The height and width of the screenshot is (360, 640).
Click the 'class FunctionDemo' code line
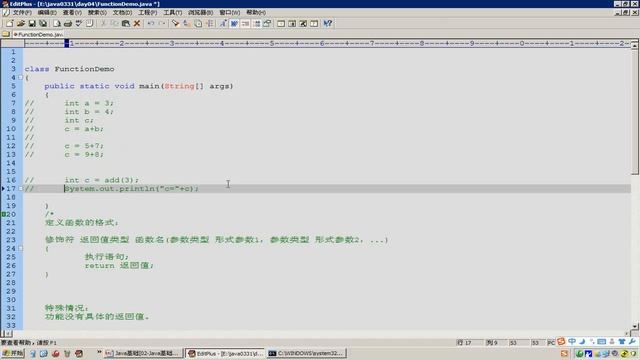coord(69,69)
